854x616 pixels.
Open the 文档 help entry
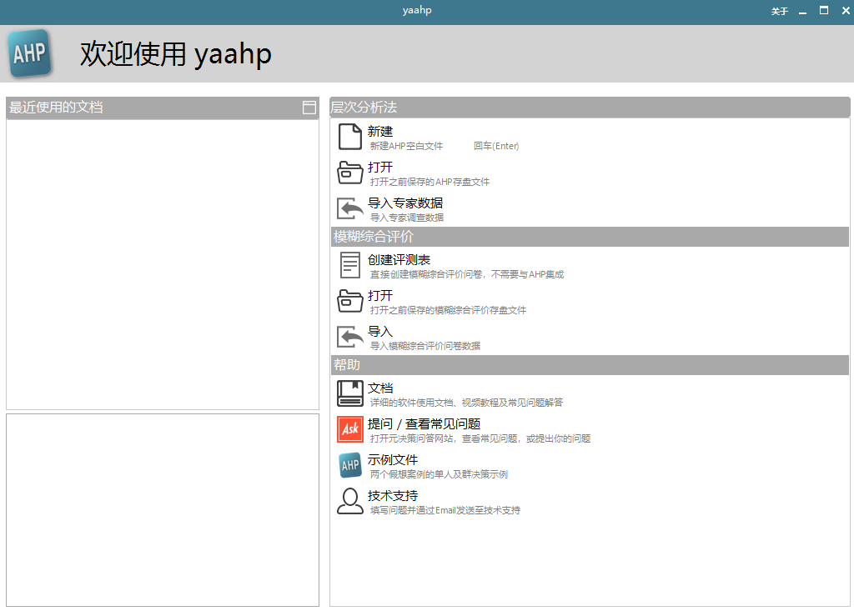pos(379,388)
